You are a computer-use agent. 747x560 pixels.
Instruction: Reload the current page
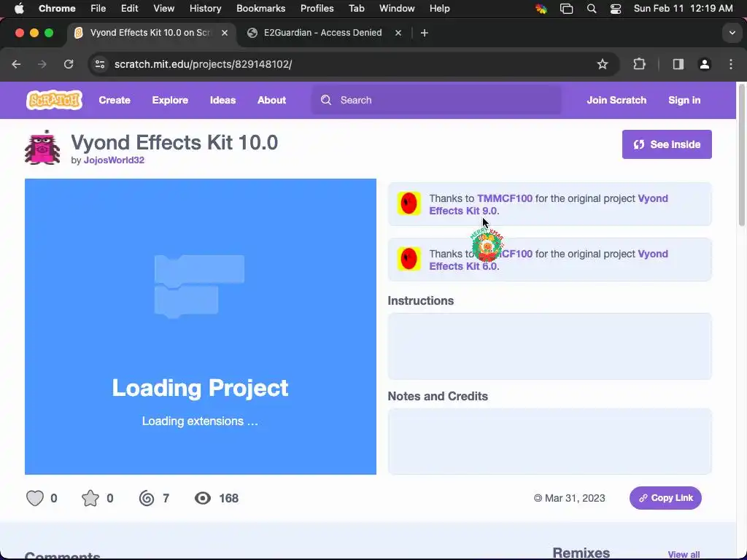(69, 64)
